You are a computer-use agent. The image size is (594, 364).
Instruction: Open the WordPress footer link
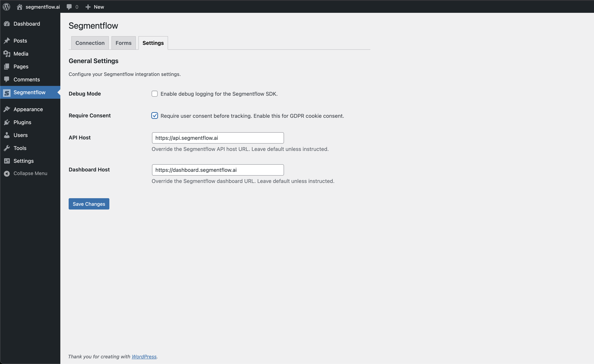[x=144, y=356]
